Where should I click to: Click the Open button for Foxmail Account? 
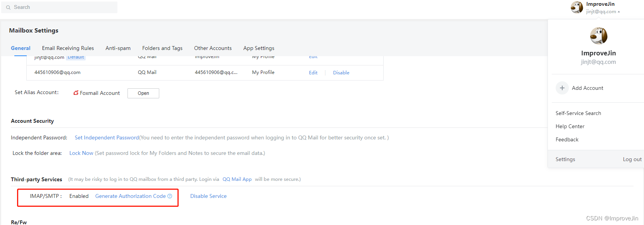click(143, 93)
